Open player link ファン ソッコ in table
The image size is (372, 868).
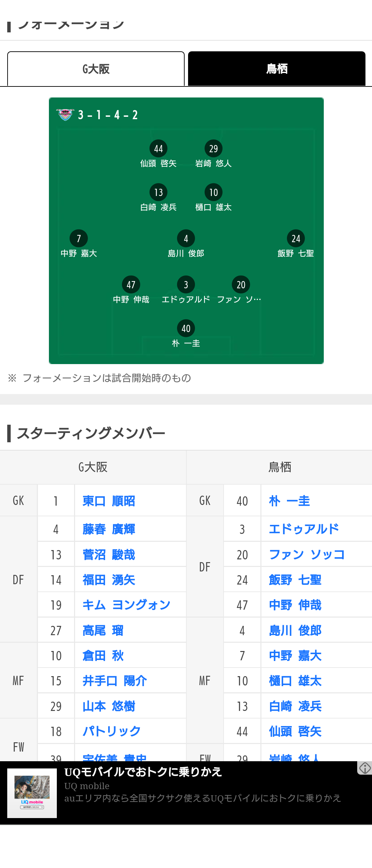tap(307, 555)
